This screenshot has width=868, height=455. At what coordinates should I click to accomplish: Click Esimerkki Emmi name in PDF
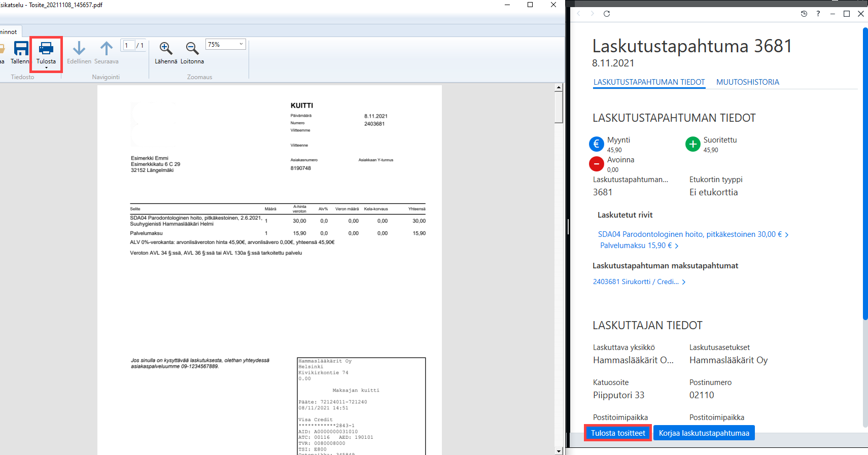click(x=150, y=158)
